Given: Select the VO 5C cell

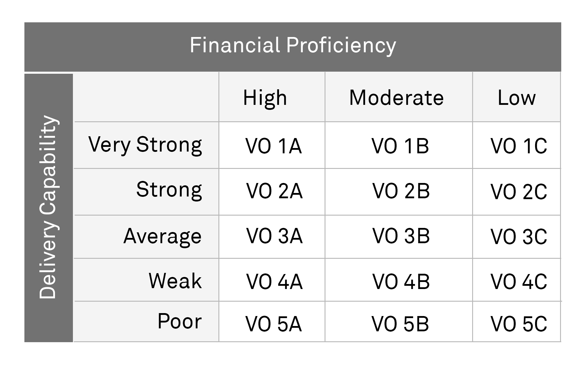Looking at the screenshot, I should pyautogui.click(x=519, y=324).
